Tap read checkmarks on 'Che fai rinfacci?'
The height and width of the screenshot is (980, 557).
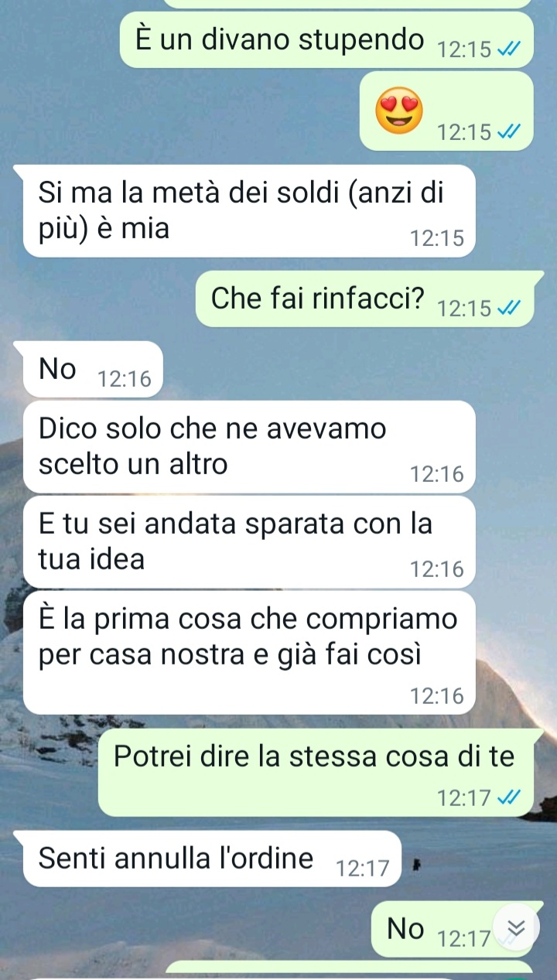pos(508,309)
